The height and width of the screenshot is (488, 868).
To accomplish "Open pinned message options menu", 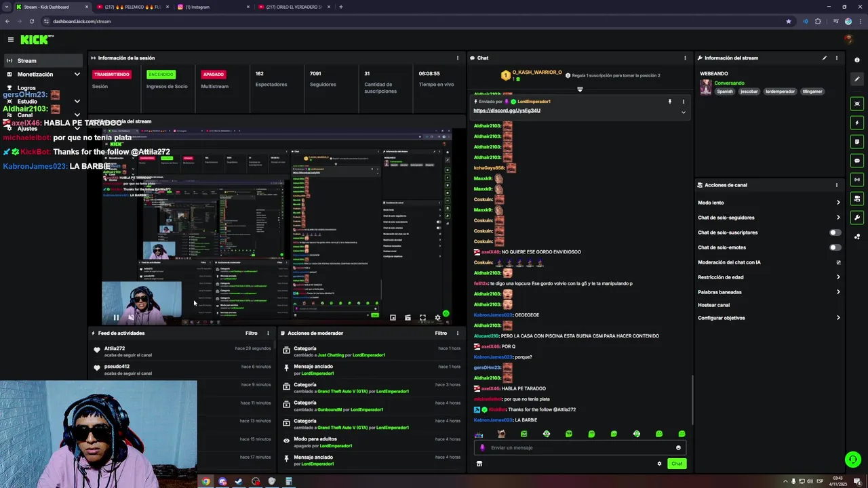I will pyautogui.click(x=683, y=102).
